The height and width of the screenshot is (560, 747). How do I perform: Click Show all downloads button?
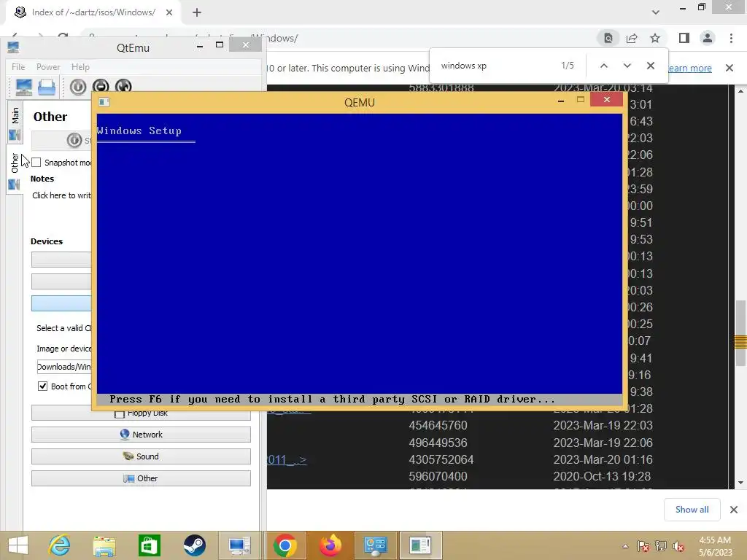(692, 510)
